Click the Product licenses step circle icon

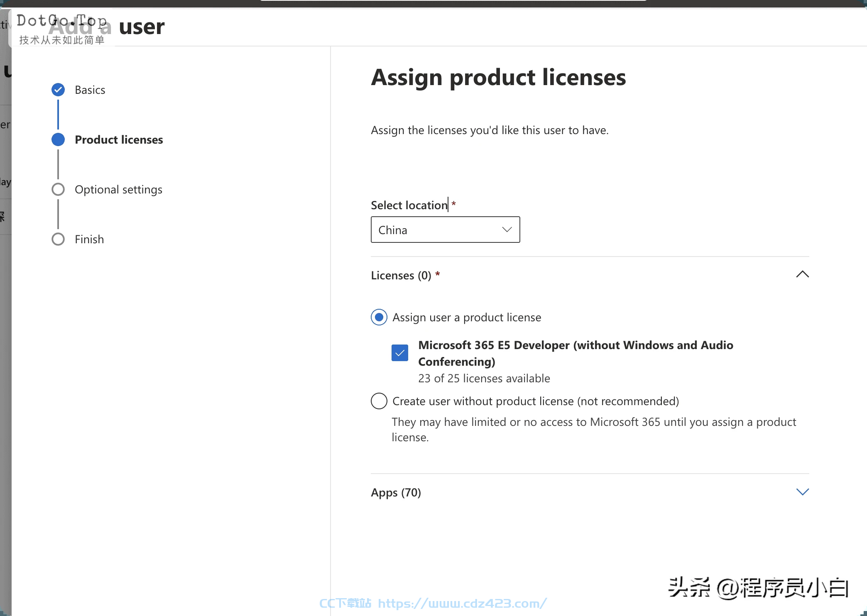58,139
